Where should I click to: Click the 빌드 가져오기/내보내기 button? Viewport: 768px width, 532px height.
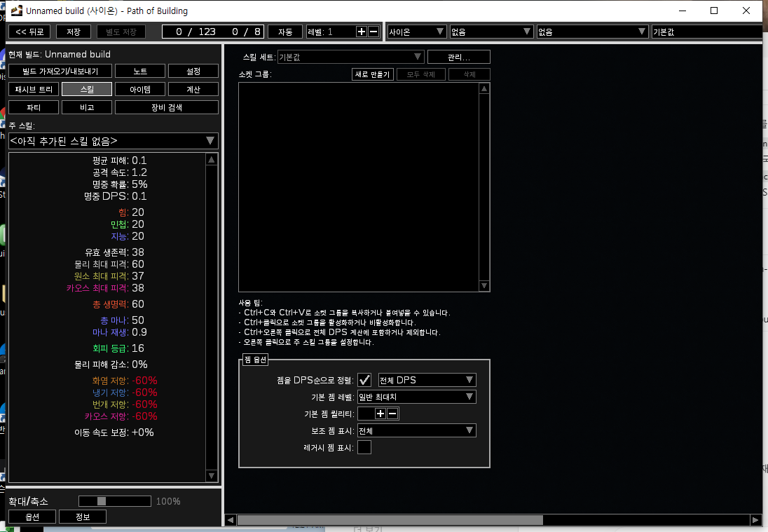pos(60,71)
